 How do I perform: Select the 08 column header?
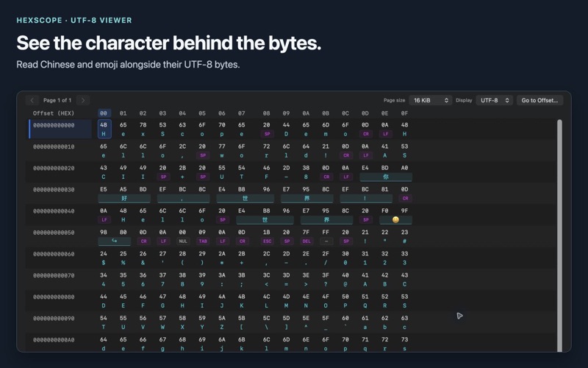click(x=266, y=113)
